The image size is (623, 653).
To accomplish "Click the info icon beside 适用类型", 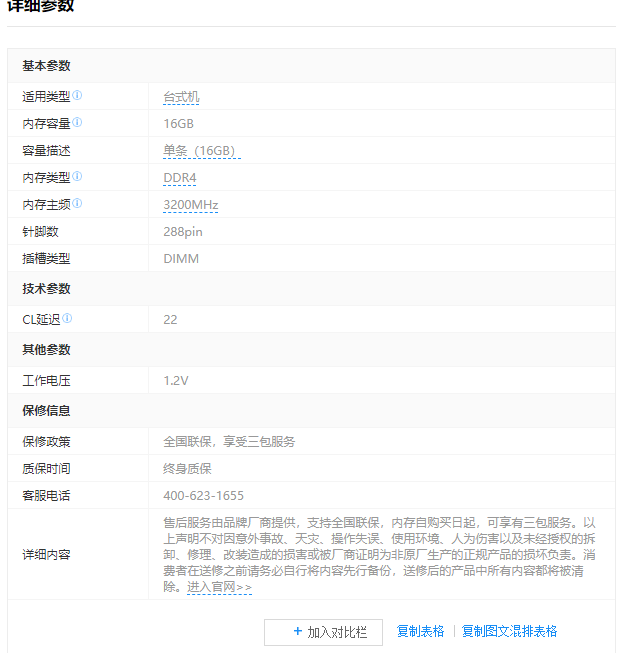I will [x=77, y=96].
